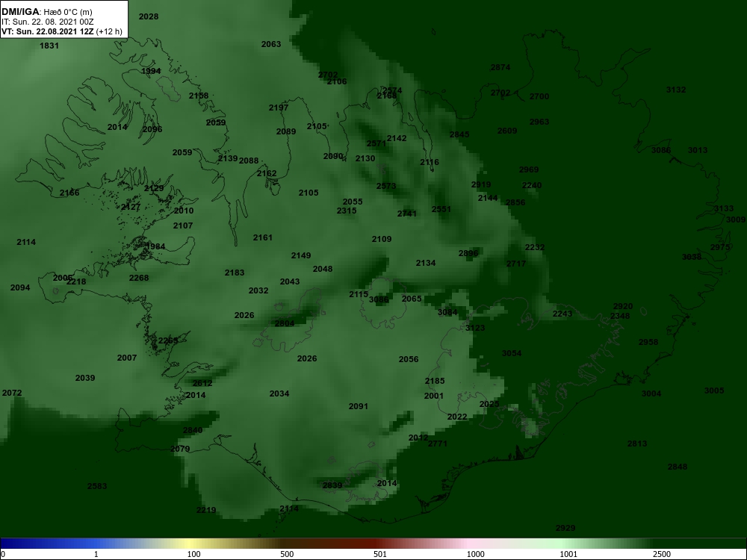Click the map value 2091

[x=359, y=407]
